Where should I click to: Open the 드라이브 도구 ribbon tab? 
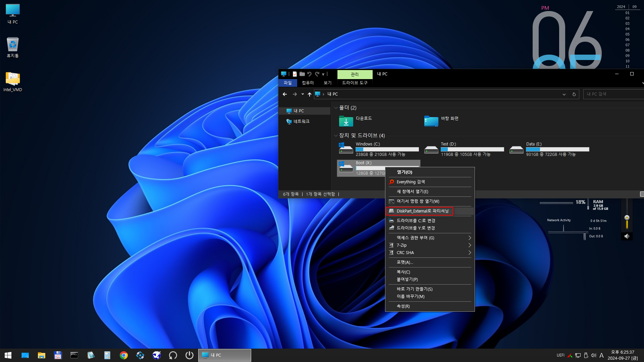click(355, 83)
